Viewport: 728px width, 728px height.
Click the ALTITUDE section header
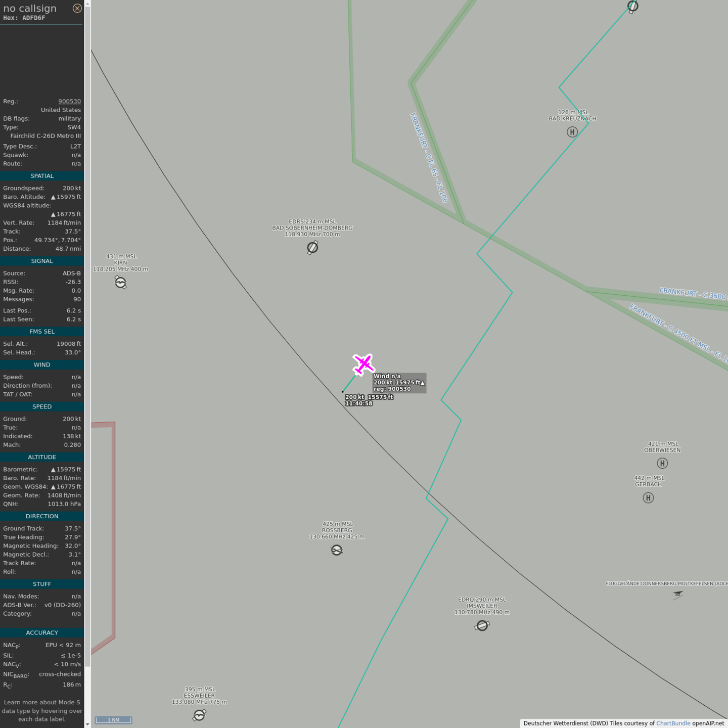point(42,457)
